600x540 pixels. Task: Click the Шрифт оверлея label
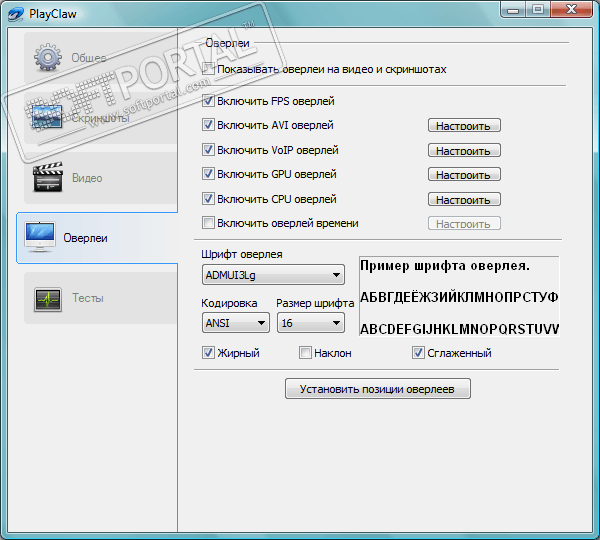coord(242,254)
